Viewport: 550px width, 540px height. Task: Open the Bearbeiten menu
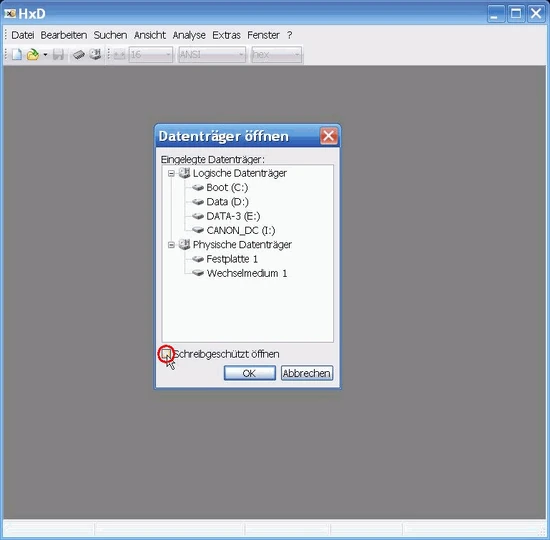coord(64,35)
